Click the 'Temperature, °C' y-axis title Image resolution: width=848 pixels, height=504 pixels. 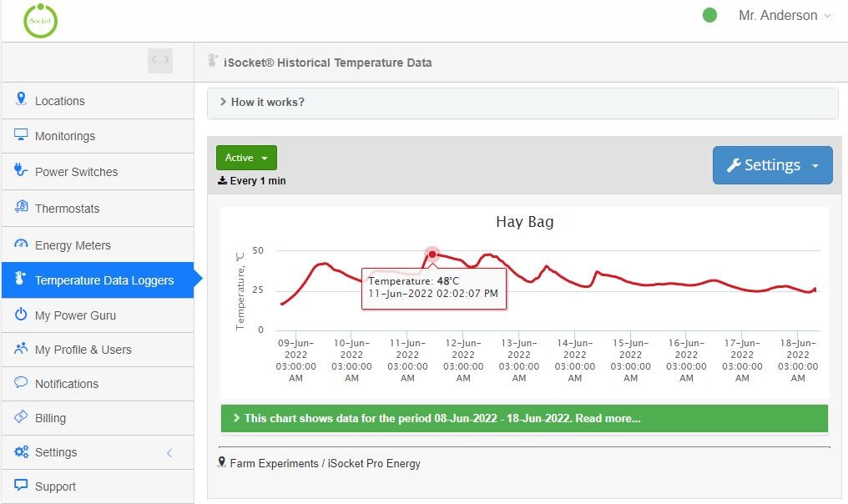tap(240, 291)
